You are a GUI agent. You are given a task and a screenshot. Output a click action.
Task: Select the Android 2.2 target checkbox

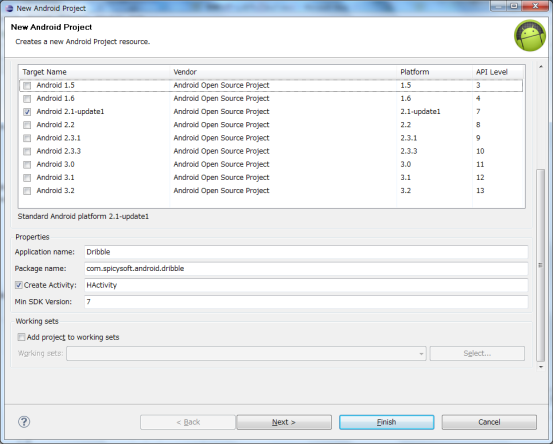point(27,125)
